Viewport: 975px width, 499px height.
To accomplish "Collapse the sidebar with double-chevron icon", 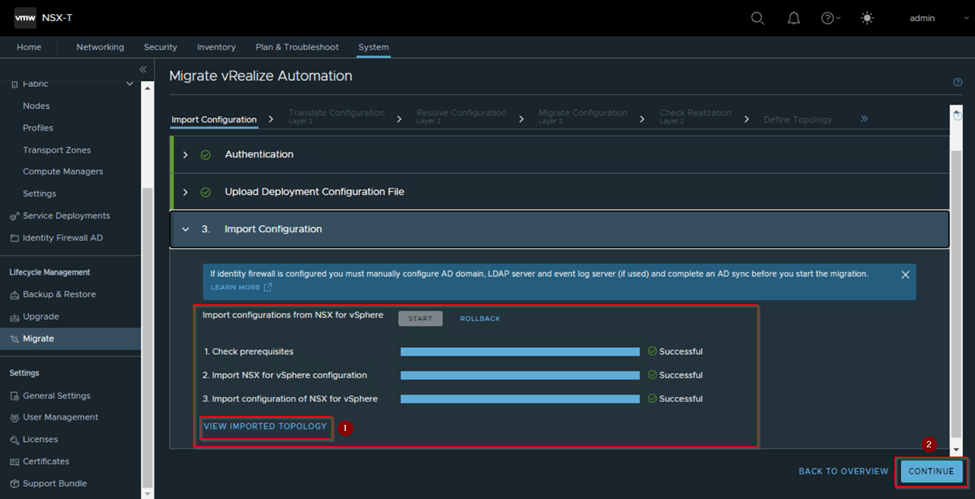I will point(143,69).
